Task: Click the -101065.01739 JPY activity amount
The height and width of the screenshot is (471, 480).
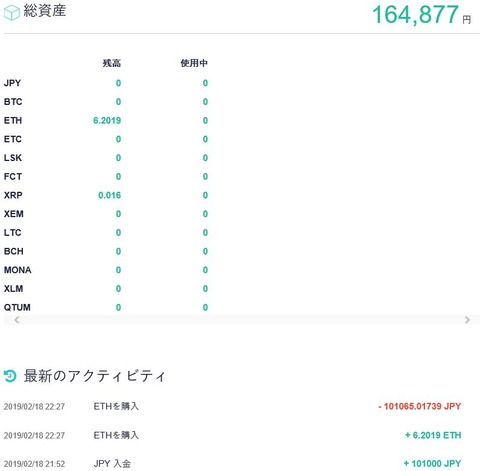Action: (420, 406)
